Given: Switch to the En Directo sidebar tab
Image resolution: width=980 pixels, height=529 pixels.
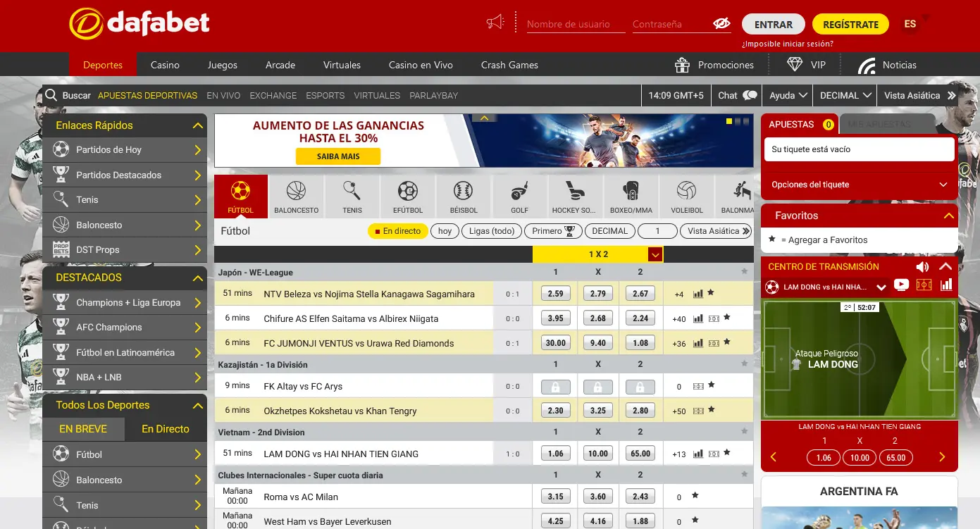Looking at the screenshot, I should 166,429.
